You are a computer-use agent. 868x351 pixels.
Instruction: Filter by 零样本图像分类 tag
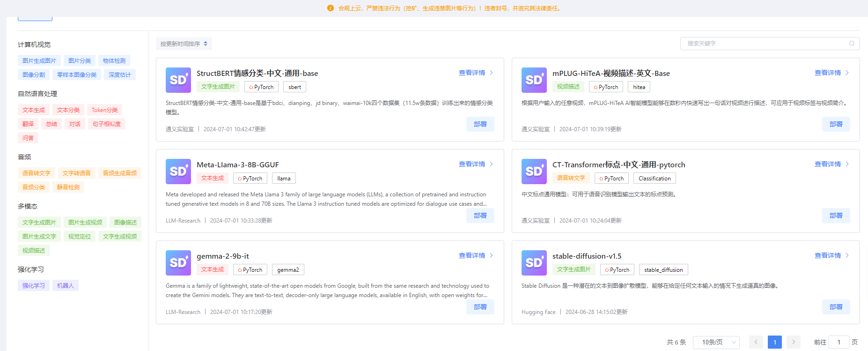coord(77,75)
